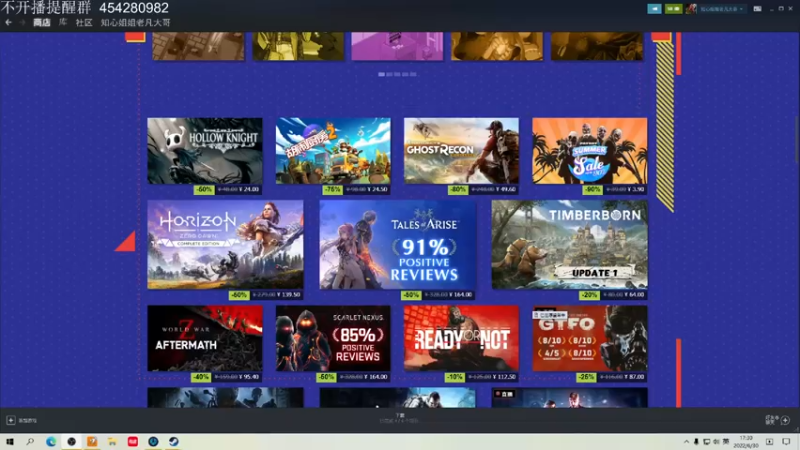The width and height of the screenshot is (800, 450).
Task: Click the -80% ¥49.60 Ghost Recon price
Action: point(483,189)
